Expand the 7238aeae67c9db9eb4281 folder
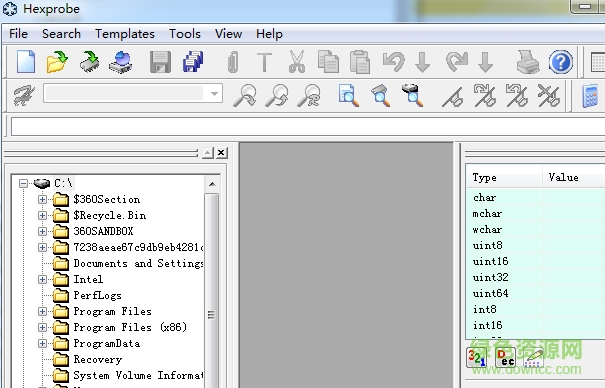The height and width of the screenshot is (388, 605). coord(42,247)
